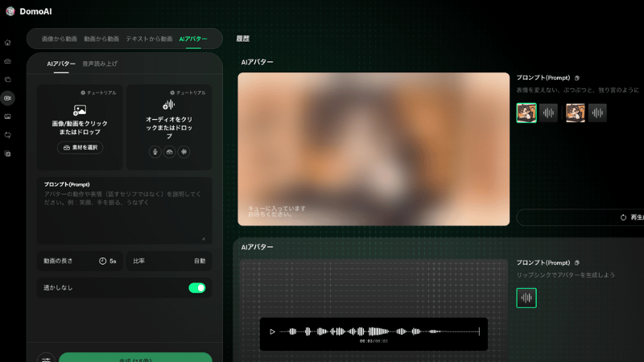Click the 素材を選択 button

pyautogui.click(x=80, y=147)
